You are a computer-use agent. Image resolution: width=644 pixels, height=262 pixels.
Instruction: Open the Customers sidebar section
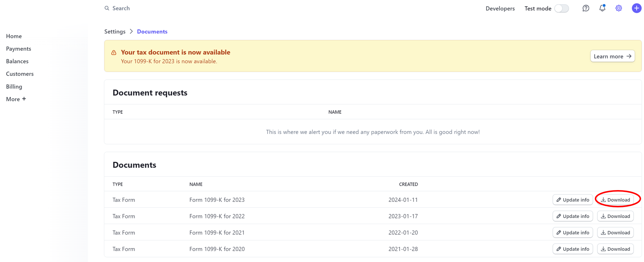tap(20, 74)
